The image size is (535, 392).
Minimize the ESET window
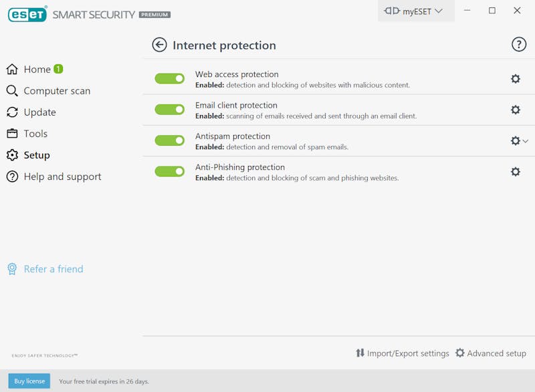pyautogui.click(x=467, y=11)
